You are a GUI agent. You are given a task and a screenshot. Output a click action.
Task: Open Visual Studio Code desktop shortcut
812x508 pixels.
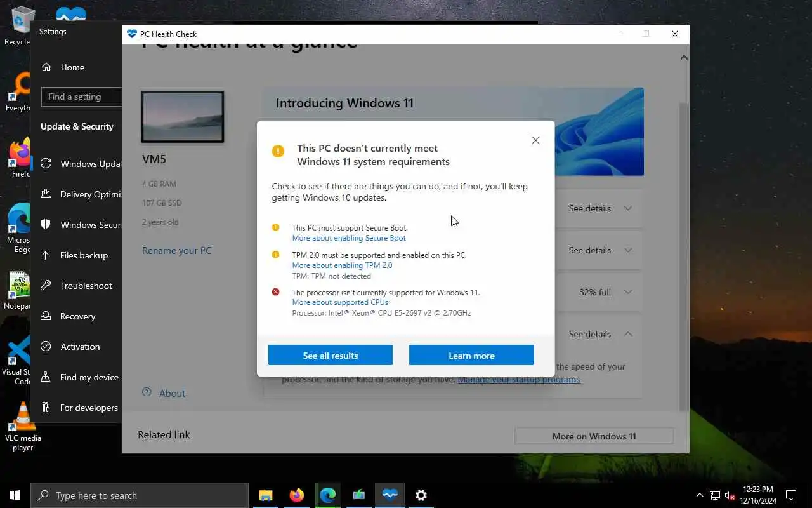tap(18, 361)
